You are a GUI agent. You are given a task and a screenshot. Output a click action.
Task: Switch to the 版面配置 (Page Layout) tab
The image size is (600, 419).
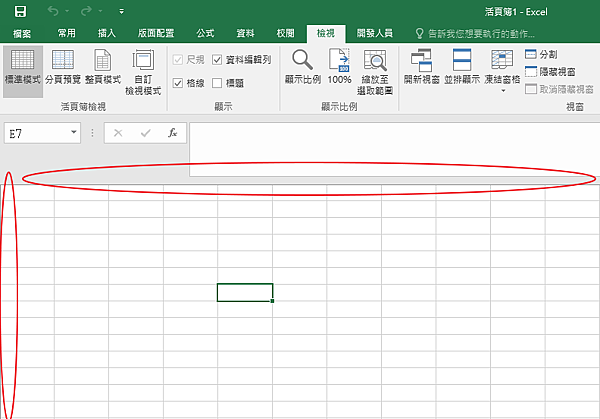click(156, 34)
